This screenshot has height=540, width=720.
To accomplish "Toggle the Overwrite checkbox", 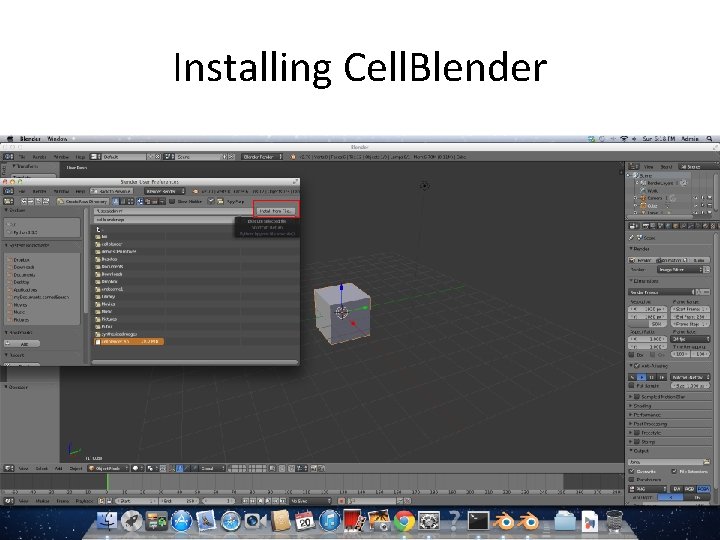I will [631, 472].
